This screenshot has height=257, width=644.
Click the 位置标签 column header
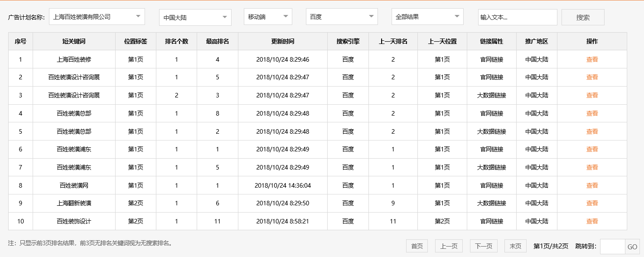click(136, 41)
